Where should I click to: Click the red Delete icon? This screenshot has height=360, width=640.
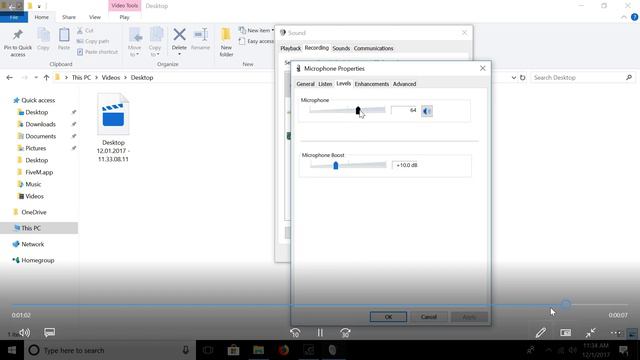coord(179,35)
